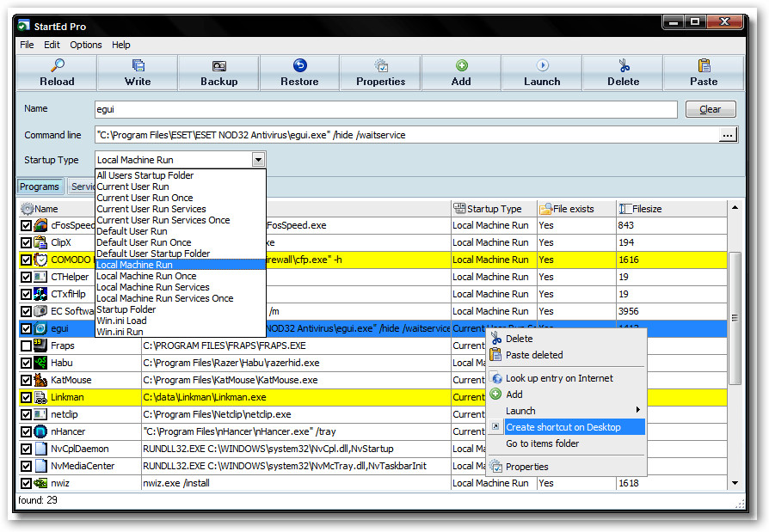Click the nHancer program icon
The height and width of the screenshot is (532, 769).
coord(40,431)
